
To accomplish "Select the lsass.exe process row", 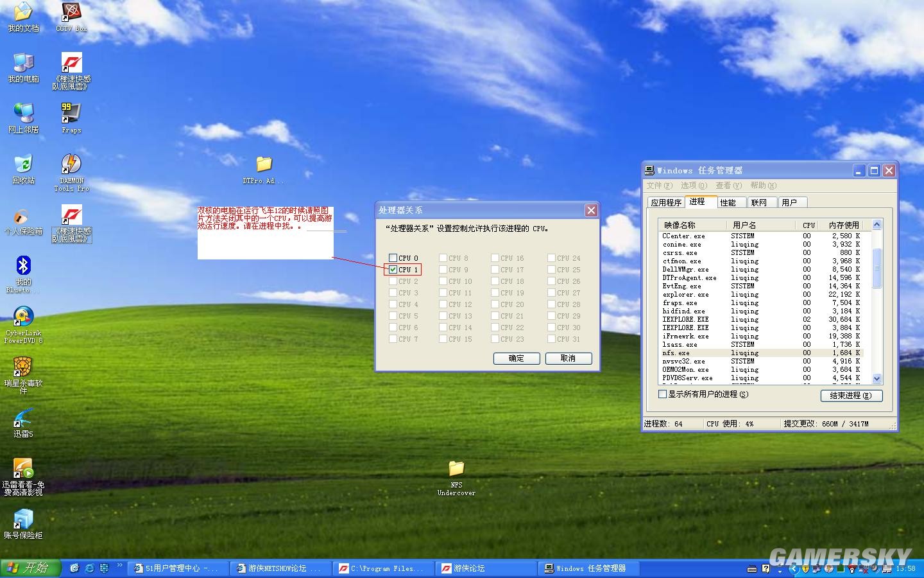I will tap(762, 345).
